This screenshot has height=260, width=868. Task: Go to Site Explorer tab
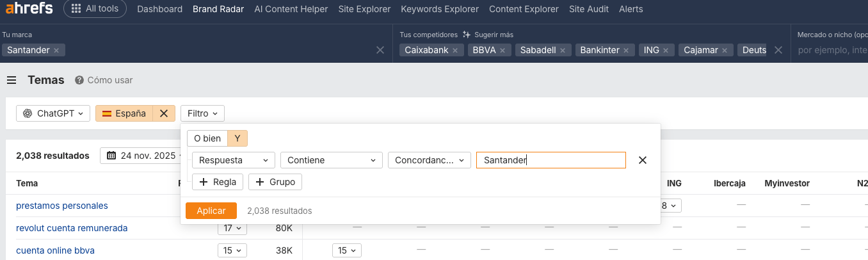pos(364,9)
